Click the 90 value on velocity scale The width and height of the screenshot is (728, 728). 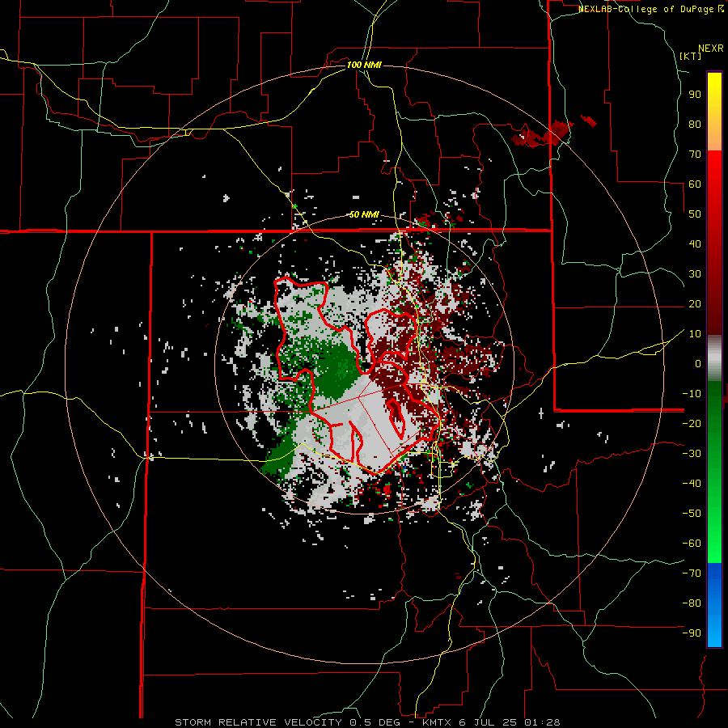(695, 95)
